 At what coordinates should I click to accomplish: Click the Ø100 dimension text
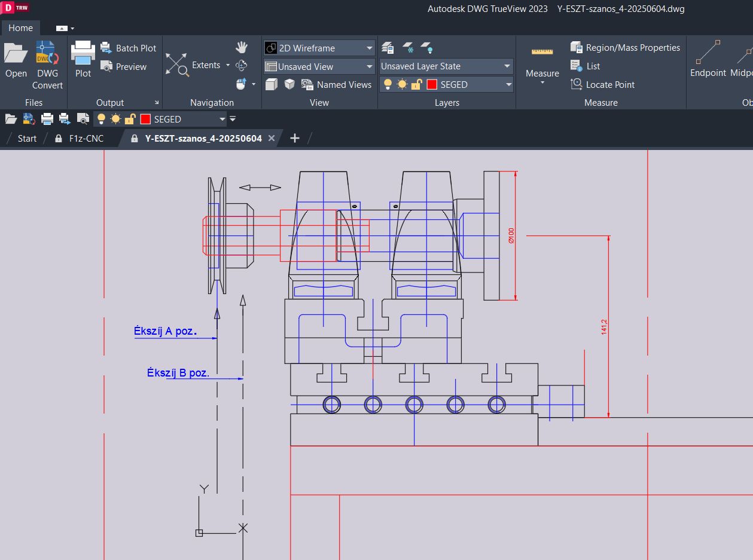tap(511, 235)
